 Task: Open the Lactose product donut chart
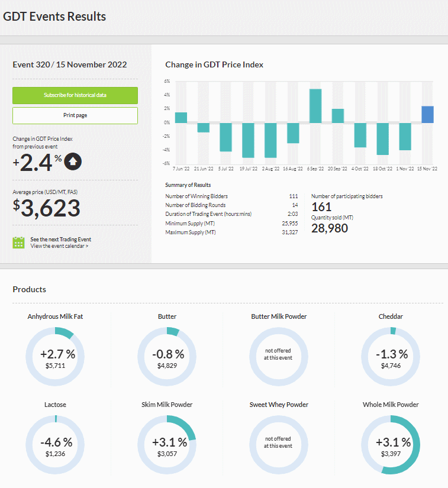pos(55,445)
